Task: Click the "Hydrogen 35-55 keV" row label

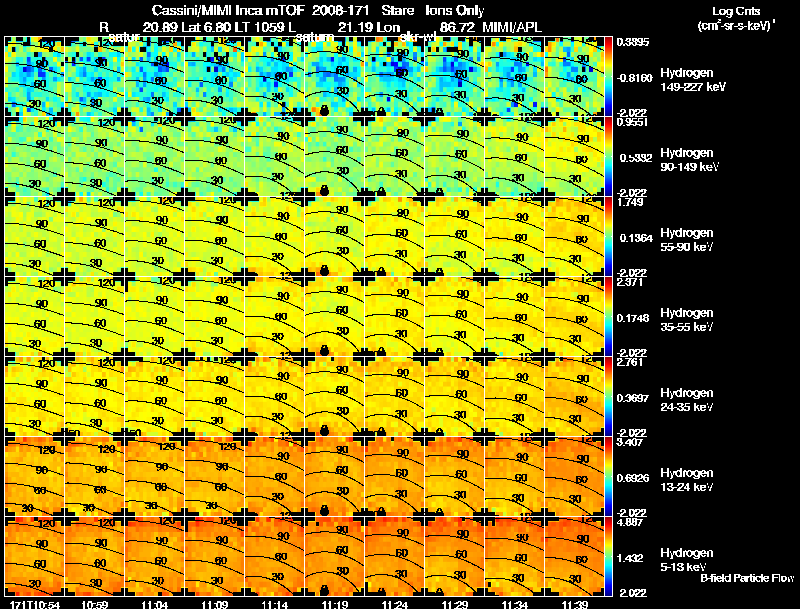Action: (x=687, y=320)
